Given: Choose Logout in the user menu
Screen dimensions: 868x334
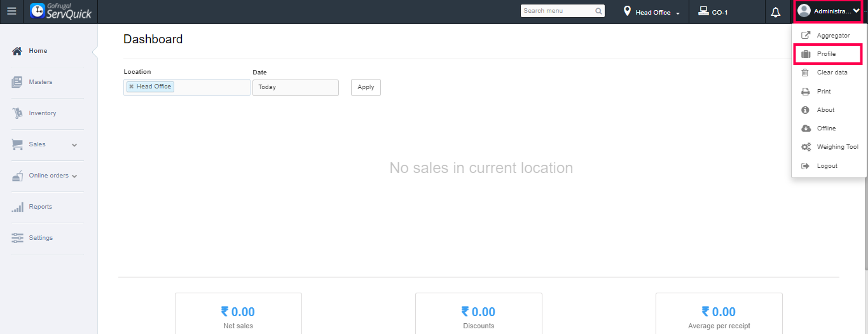Looking at the screenshot, I should tap(827, 166).
